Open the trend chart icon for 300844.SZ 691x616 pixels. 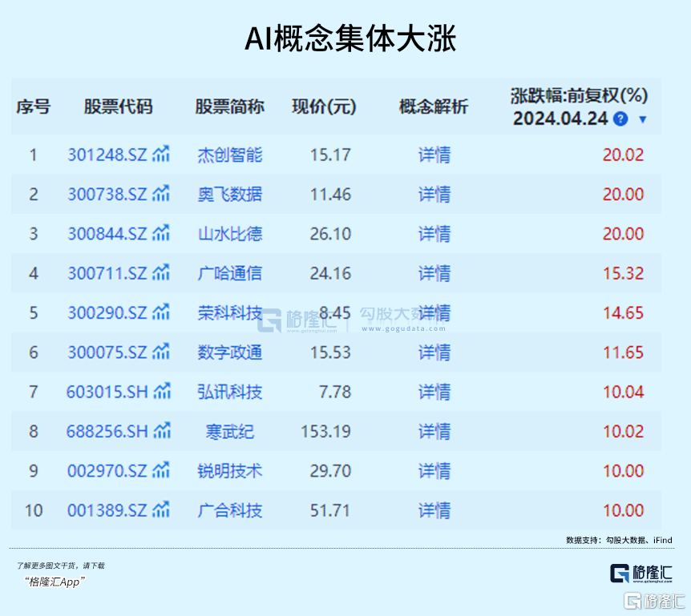162,233
